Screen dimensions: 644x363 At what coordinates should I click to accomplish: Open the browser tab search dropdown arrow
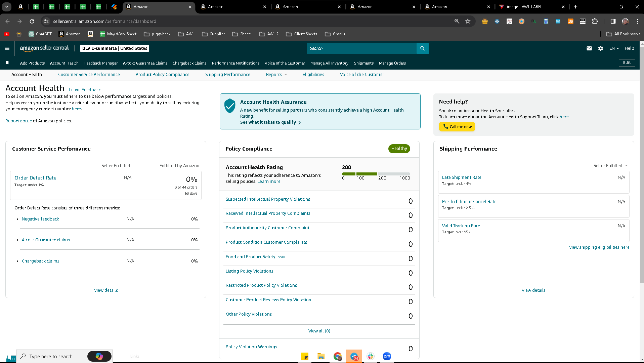pos(7,7)
